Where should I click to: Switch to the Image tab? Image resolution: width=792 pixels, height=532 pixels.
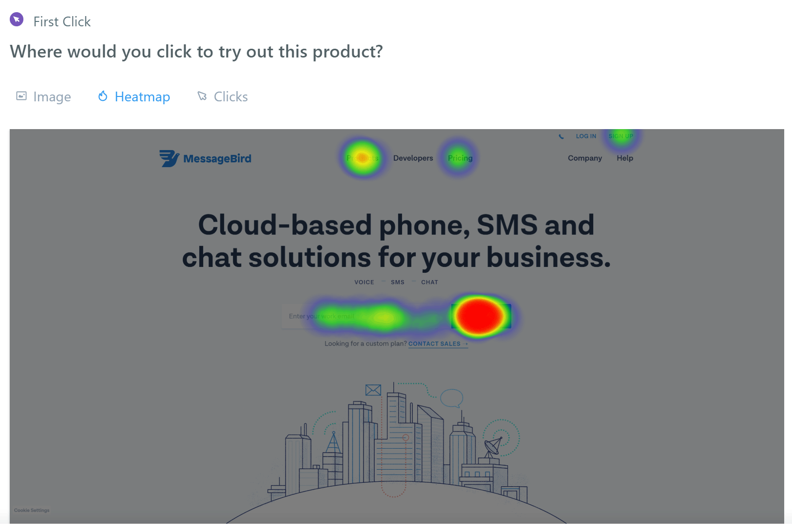(52, 97)
